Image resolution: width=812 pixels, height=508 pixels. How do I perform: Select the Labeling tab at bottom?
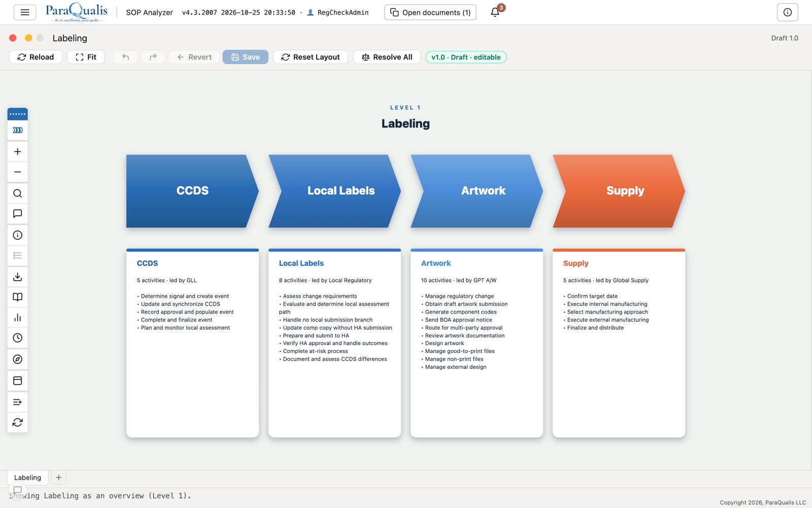(x=27, y=478)
